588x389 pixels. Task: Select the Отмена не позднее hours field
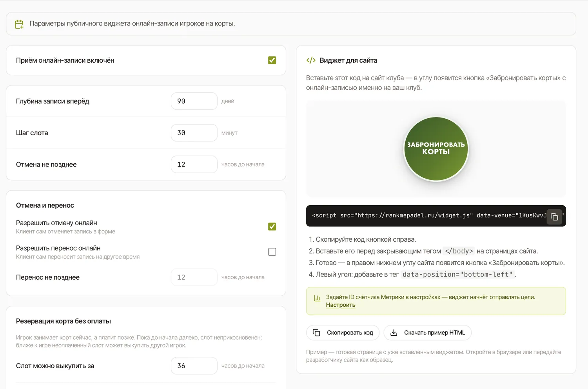tap(194, 165)
